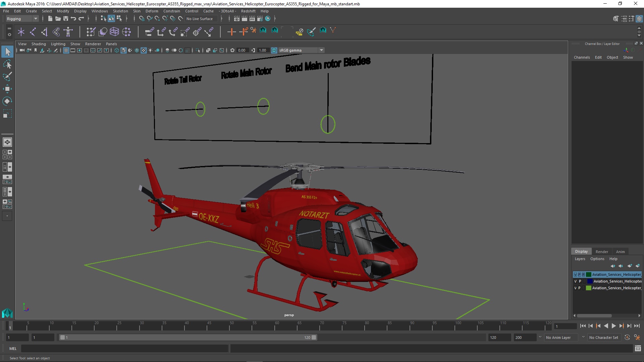This screenshot has height=362, width=644.
Task: Open the viewport Panels menu
Action: tap(111, 44)
